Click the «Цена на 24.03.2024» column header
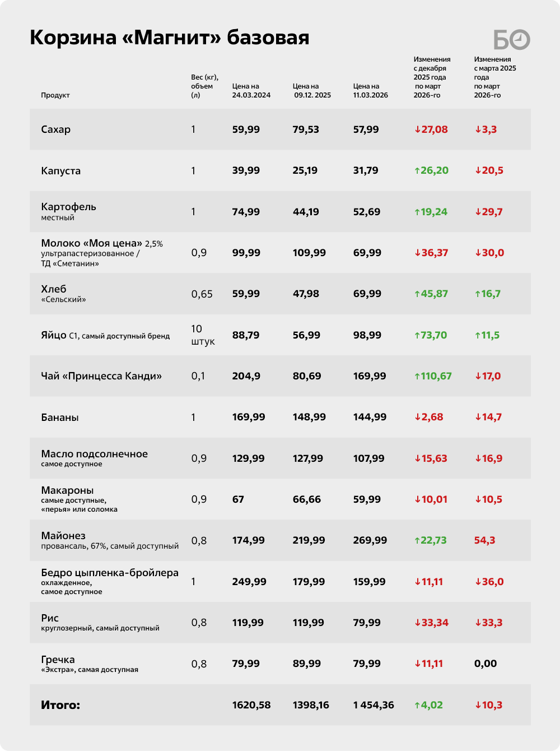The width and height of the screenshot is (560, 751). pyautogui.click(x=251, y=91)
